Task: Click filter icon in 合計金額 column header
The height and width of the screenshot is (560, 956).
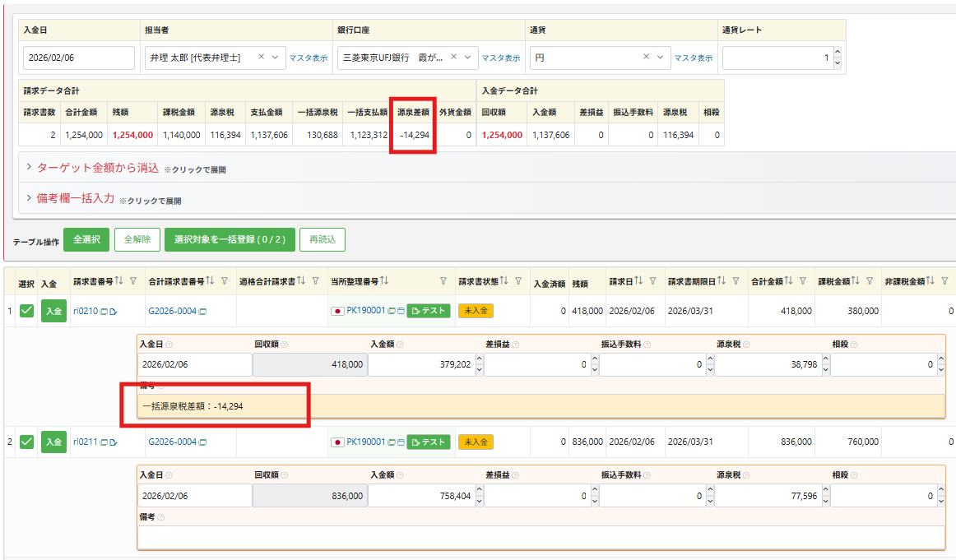Action: pyautogui.click(x=803, y=281)
